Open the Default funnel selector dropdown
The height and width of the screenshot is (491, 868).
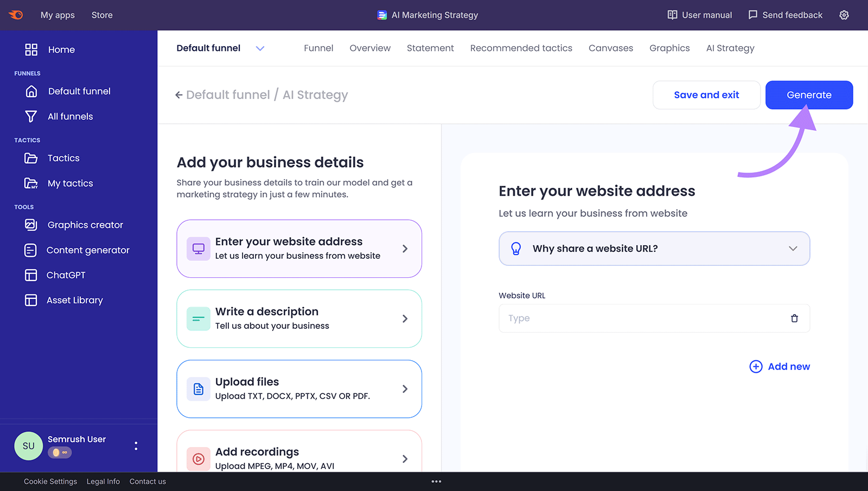[x=260, y=48]
